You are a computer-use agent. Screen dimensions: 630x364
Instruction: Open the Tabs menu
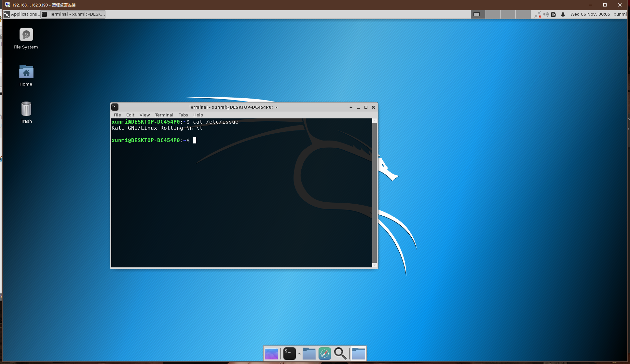183,115
